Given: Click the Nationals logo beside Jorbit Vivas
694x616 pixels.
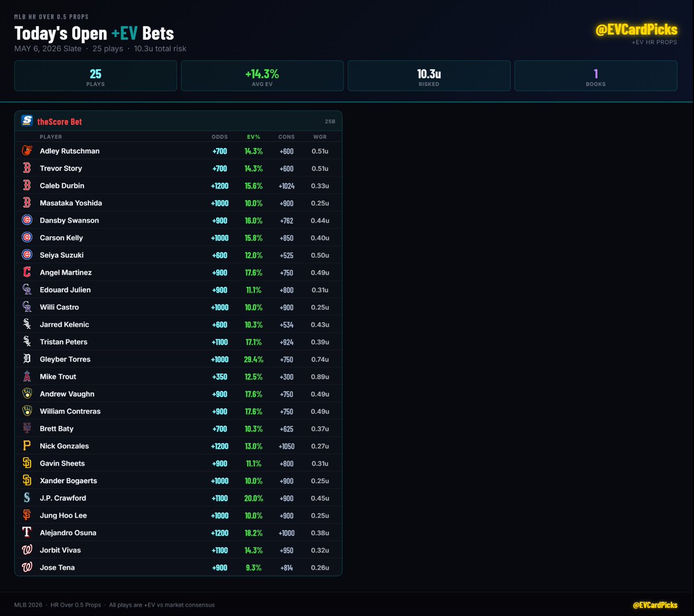Looking at the screenshot, I should pyautogui.click(x=27, y=549).
